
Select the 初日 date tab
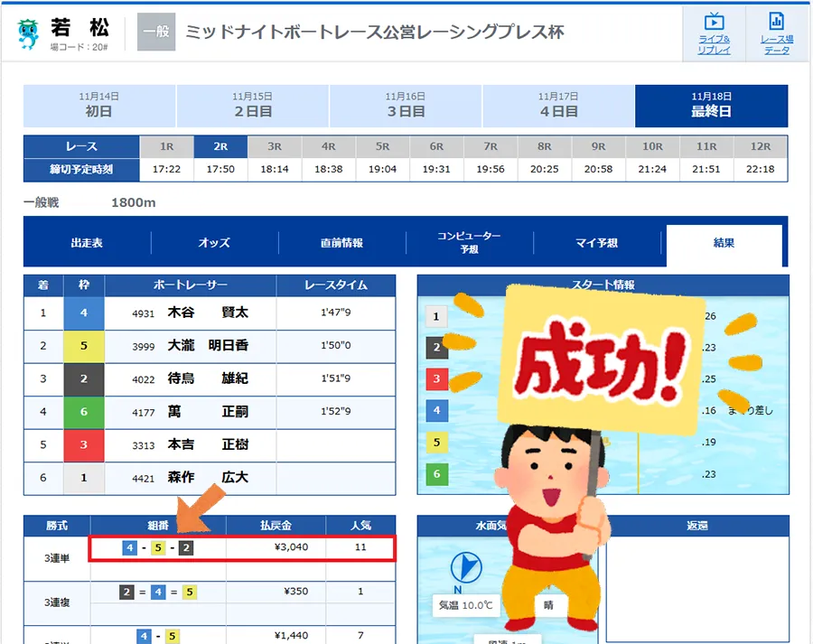[x=98, y=106]
